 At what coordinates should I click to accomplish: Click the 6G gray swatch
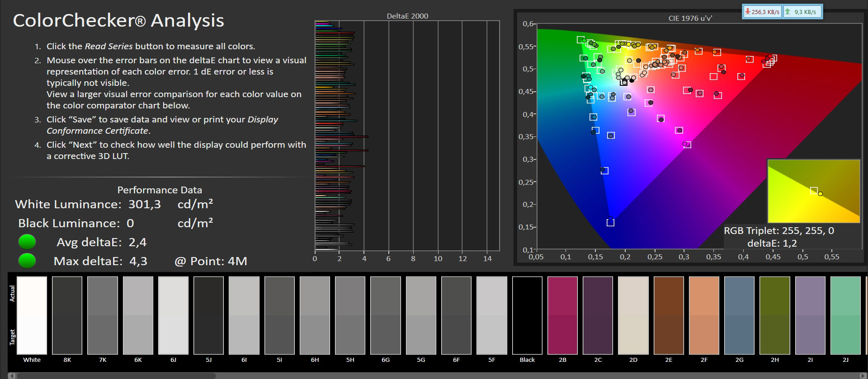pyautogui.click(x=386, y=315)
